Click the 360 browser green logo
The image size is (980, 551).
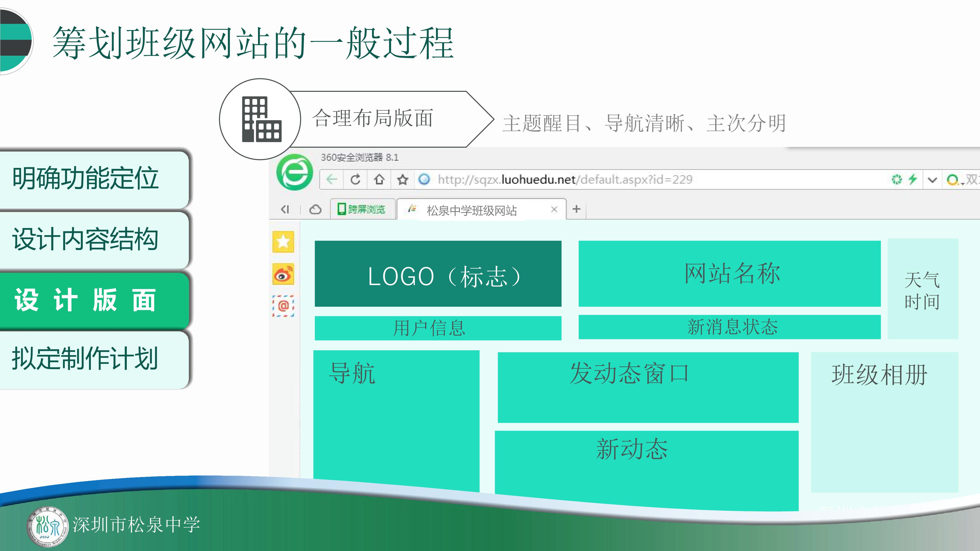(295, 172)
